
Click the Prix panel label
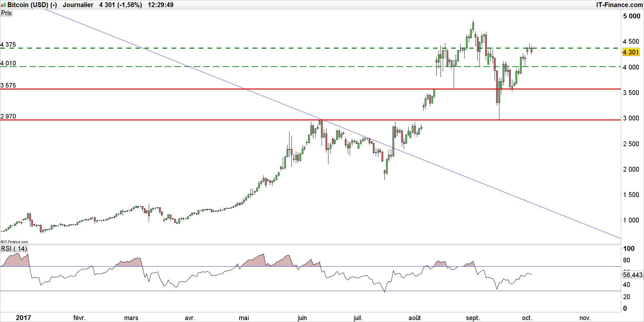tap(6, 13)
